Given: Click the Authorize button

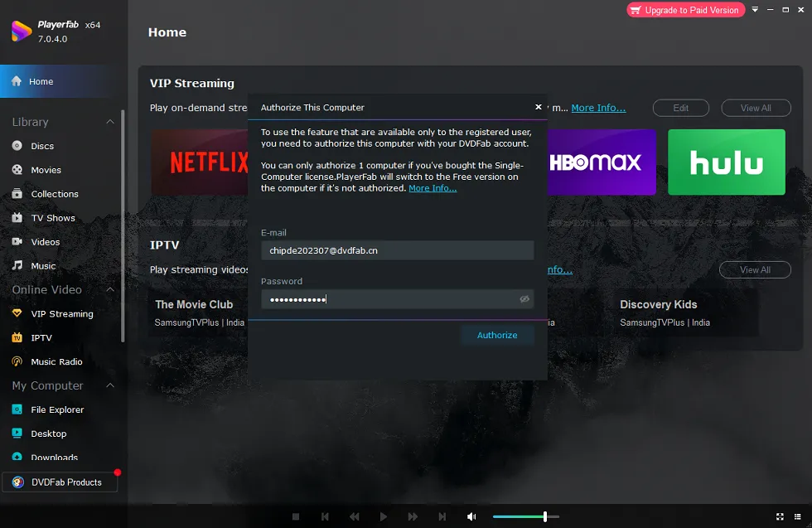Looking at the screenshot, I should click(x=497, y=335).
